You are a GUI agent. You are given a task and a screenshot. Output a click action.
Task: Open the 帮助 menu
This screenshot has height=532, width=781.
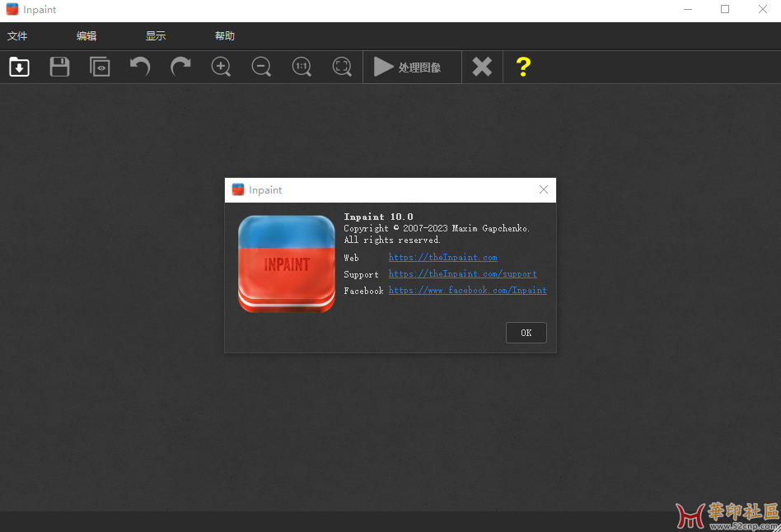pos(225,36)
